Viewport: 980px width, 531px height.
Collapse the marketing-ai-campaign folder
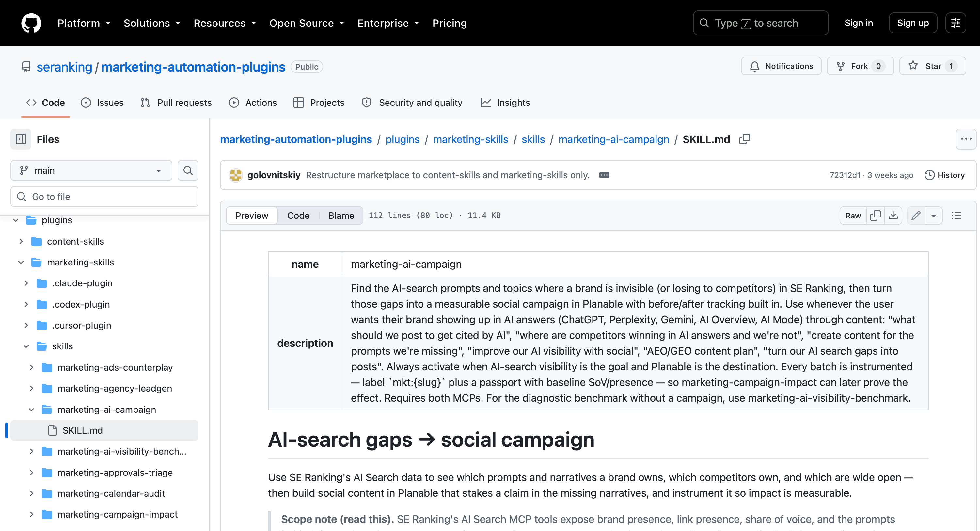[x=32, y=410]
